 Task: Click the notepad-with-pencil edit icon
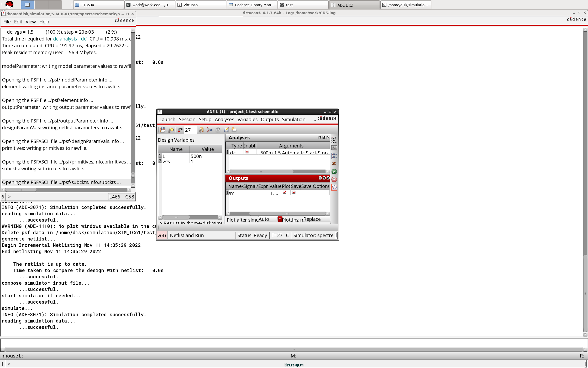(226, 130)
